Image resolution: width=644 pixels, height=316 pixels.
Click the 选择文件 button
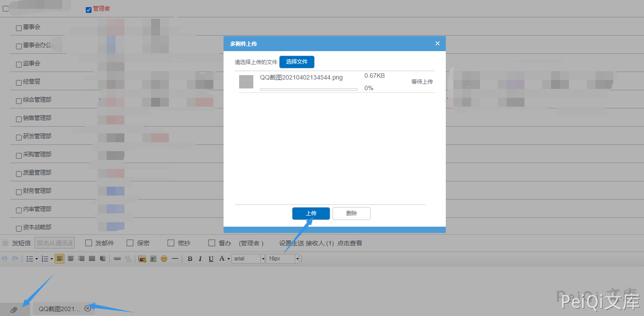[296, 62]
